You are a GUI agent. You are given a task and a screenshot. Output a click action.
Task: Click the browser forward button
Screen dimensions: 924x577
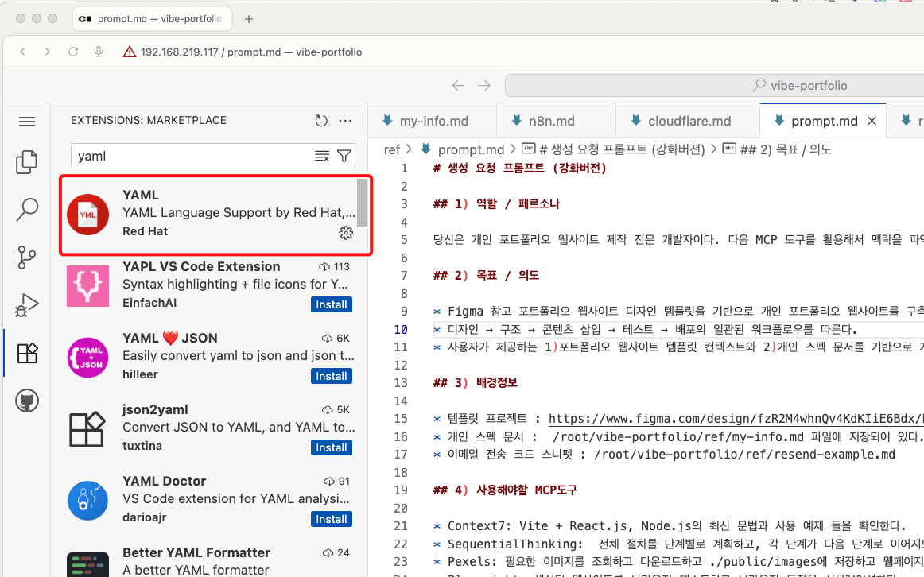(x=48, y=52)
